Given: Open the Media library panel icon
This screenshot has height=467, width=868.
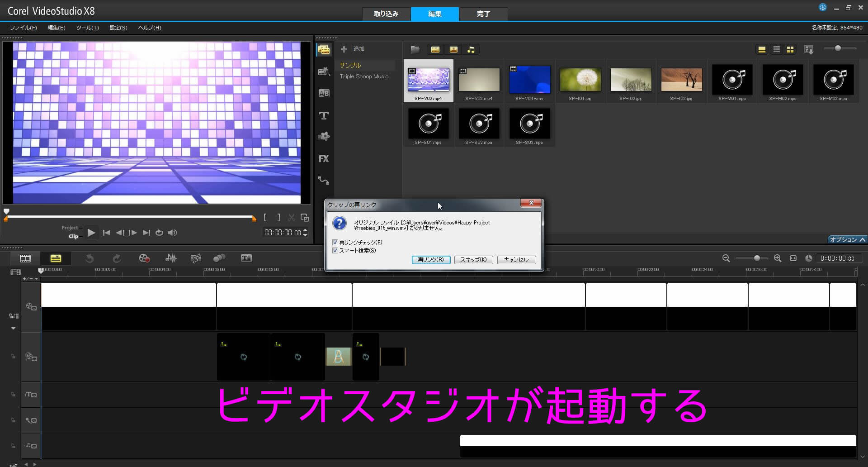Looking at the screenshot, I should [x=324, y=49].
